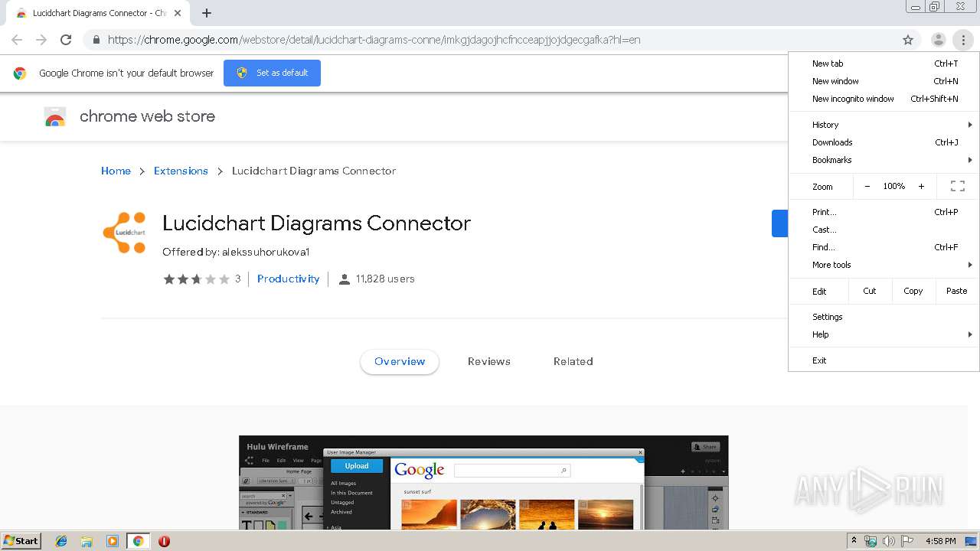Open a new tab with the plus icon
The height and width of the screenshot is (551, 980).
pyautogui.click(x=207, y=13)
